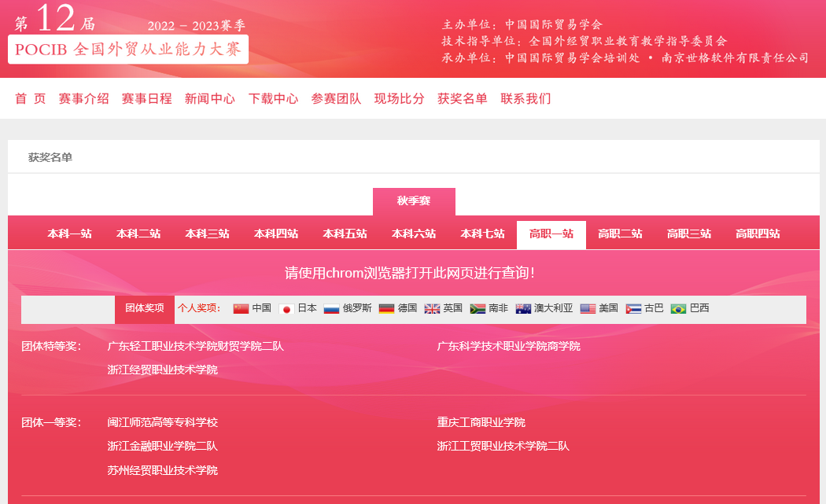
Task: Click the Russia flag icon
Action: click(x=331, y=309)
